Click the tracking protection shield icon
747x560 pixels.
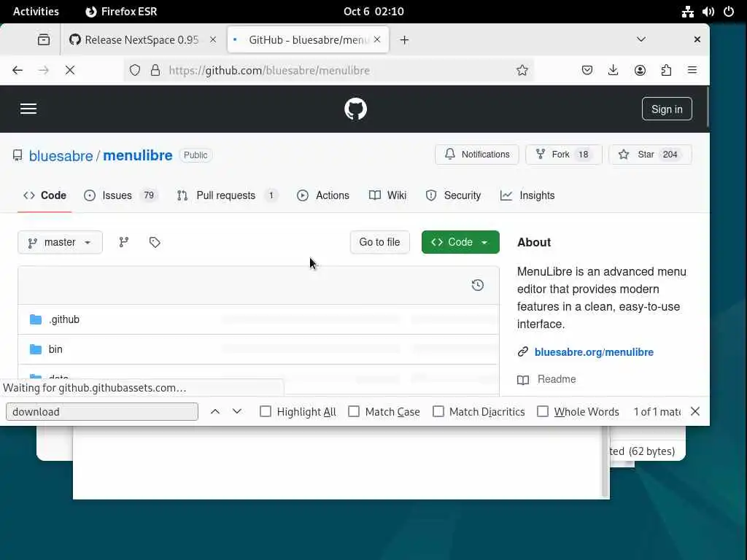click(x=135, y=71)
